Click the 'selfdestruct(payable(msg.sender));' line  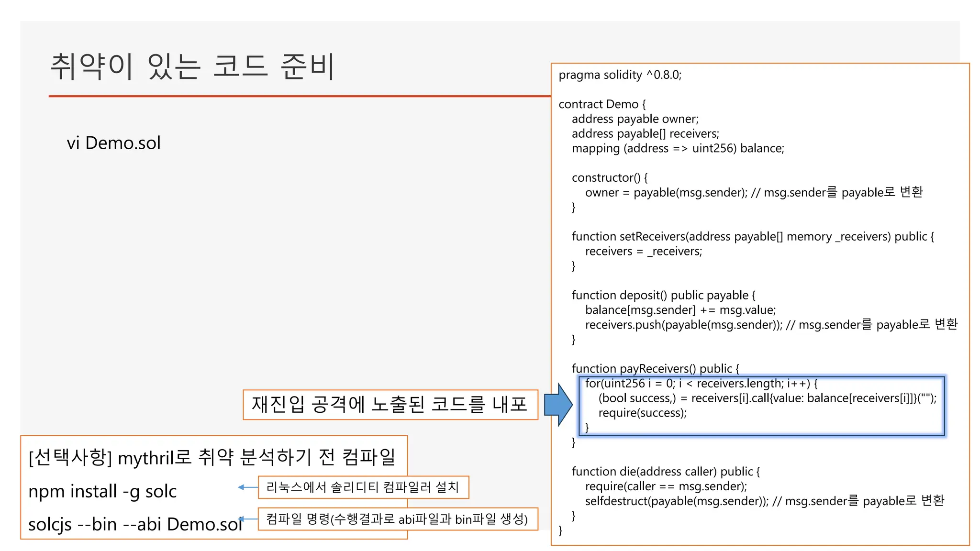(677, 501)
